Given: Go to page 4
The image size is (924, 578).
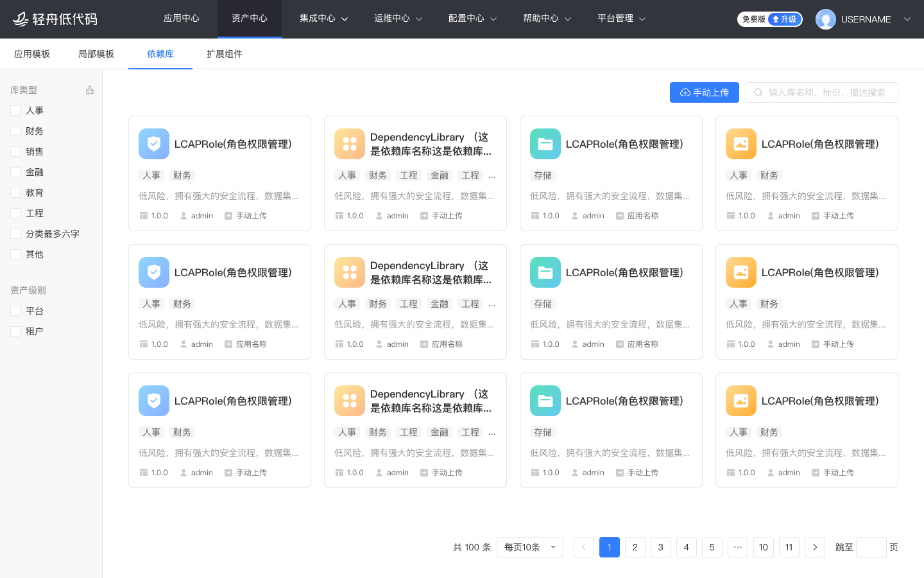Looking at the screenshot, I should 687,547.
